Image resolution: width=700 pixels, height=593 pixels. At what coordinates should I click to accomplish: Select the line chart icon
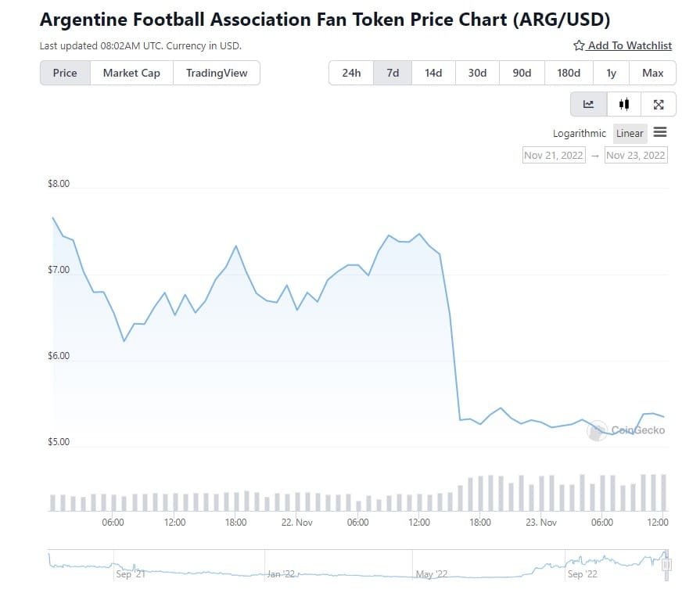click(x=589, y=103)
